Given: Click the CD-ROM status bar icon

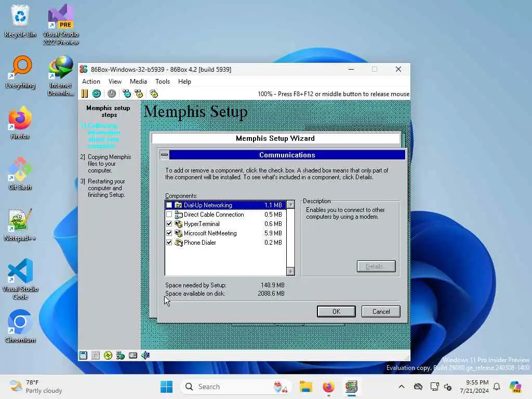Looking at the screenshot, I should pyautogui.click(x=108, y=355).
